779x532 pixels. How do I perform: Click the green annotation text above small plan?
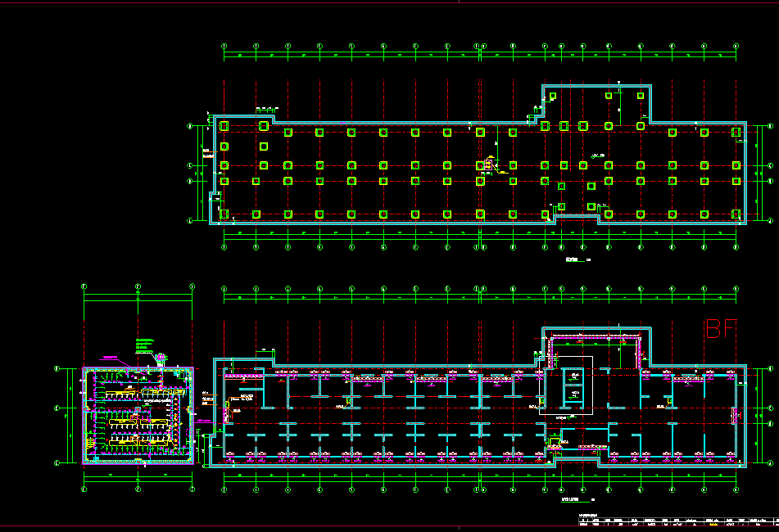[x=145, y=344]
